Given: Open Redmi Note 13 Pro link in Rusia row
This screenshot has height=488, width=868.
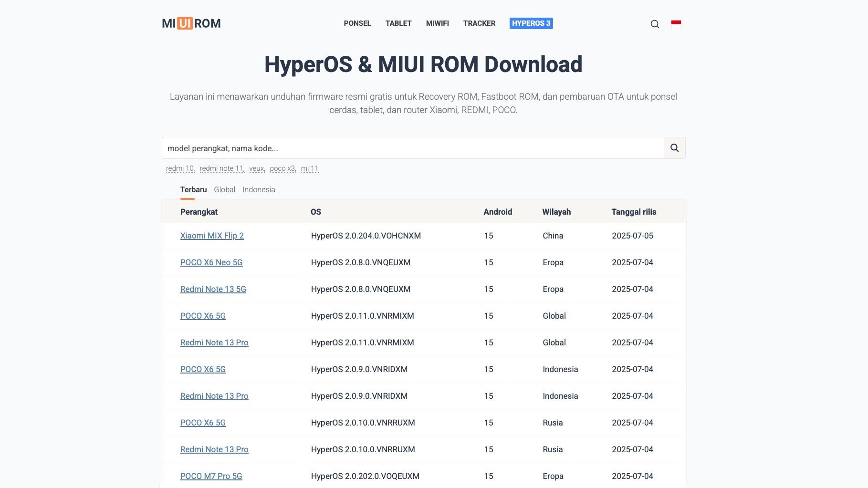Looking at the screenshot, I should coord(214,449).
